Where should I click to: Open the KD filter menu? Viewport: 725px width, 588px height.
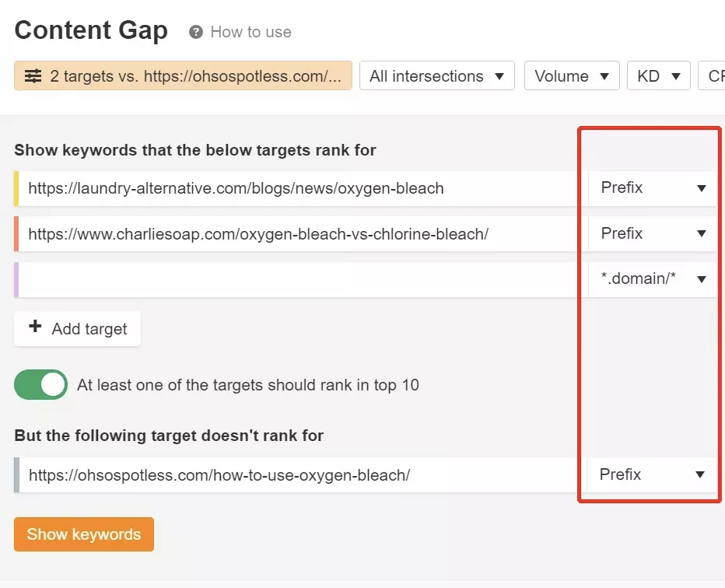pos(658,75)
